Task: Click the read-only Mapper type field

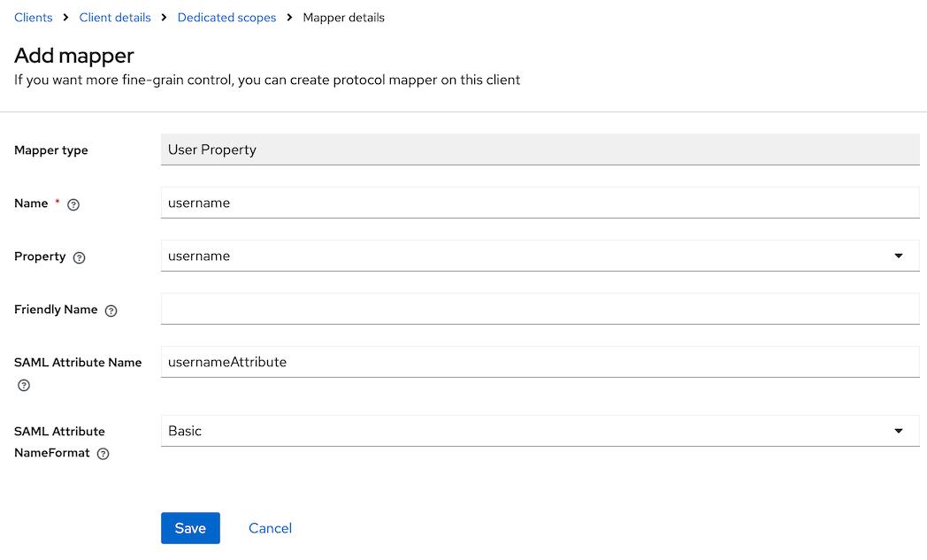Action: [x=540, y=150]
